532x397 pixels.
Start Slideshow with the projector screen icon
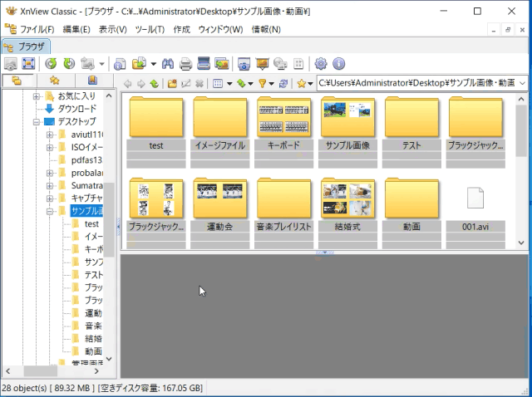(x=263, y=63)
